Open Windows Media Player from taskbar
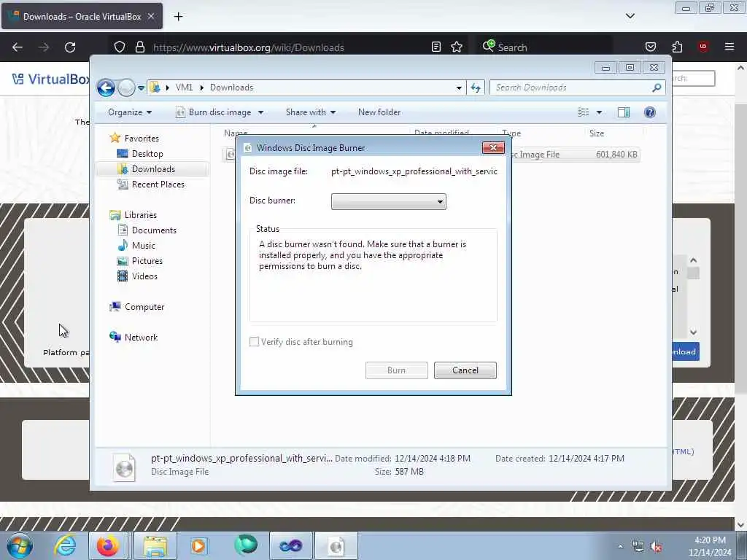The height and width of the screenshot is (560, 747). click(x=198, y=545)
